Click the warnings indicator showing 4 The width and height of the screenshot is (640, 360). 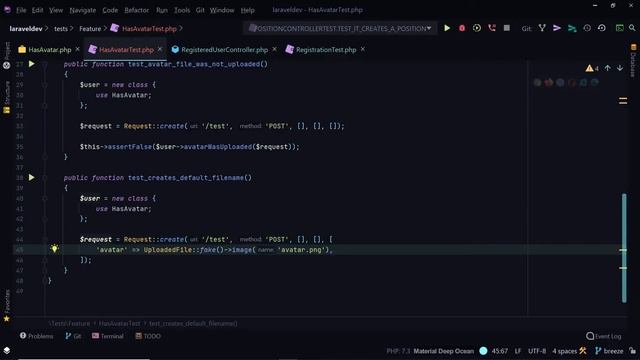click(x=592, y=68)
